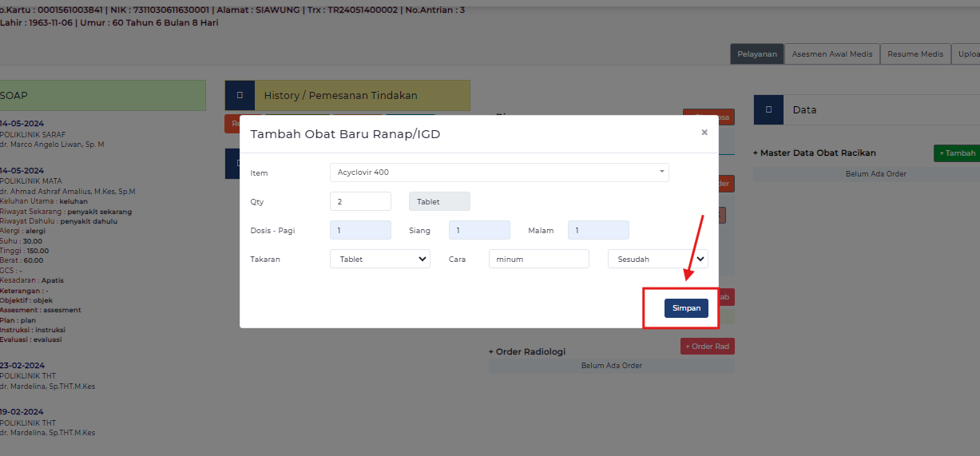Click the Dosis Pagi input field
The height and width of the screenshot is (456, 980).
360,231
